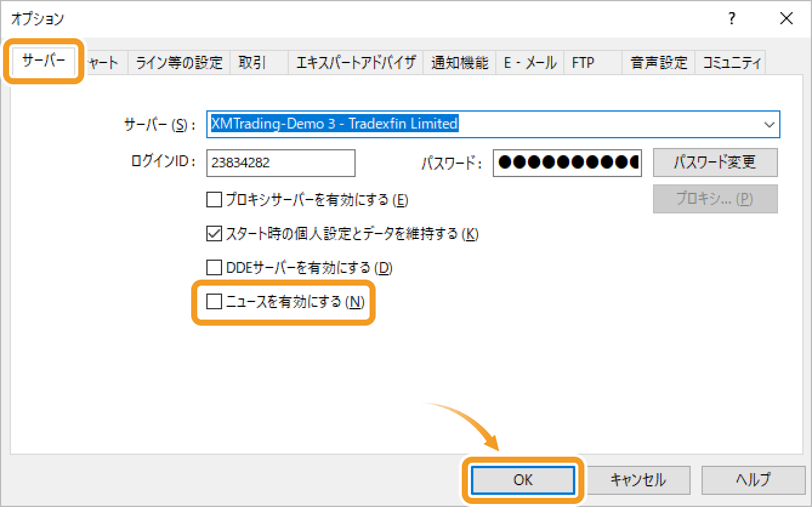The width and height of the screenshot is (812, 507).
Task: Click the キャンセル button
Action: point(638,480)
